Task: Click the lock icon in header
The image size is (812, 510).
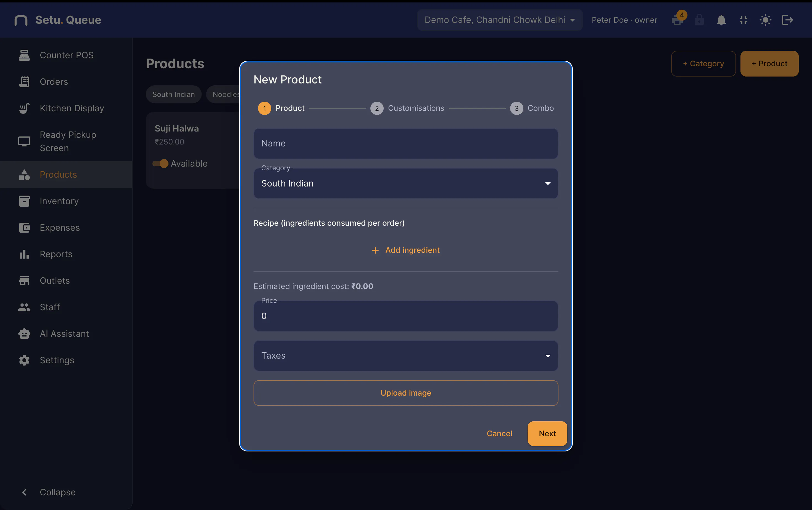Action: tap(699, 20)
